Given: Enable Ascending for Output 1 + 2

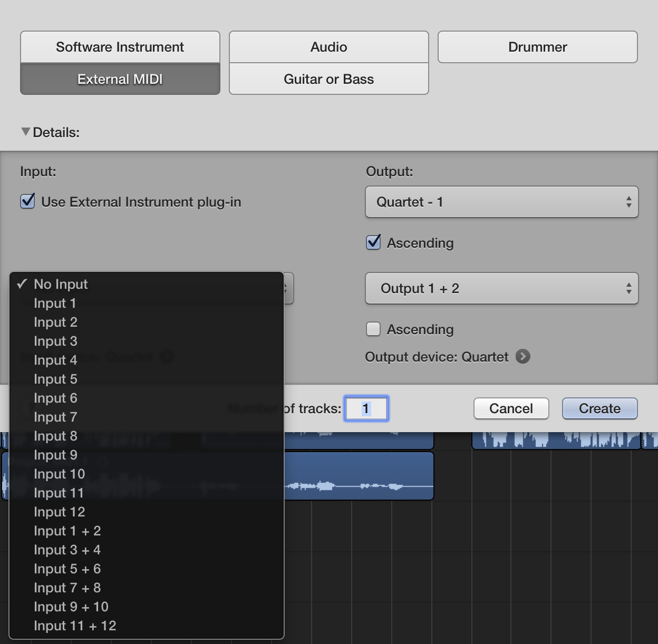Looking at the screenshot, I should [373, 329].
